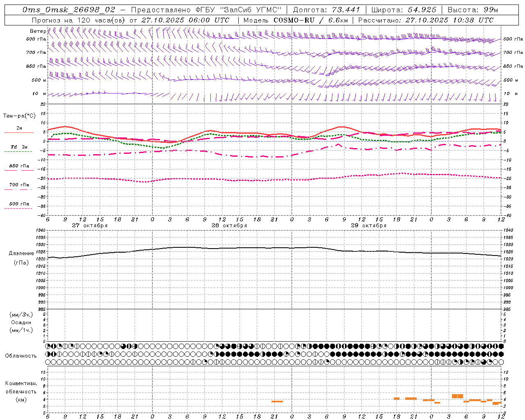Click the longitude value Долгота: 73.441
The height and width of the screenshot is (420, 525).
(326, 10)
